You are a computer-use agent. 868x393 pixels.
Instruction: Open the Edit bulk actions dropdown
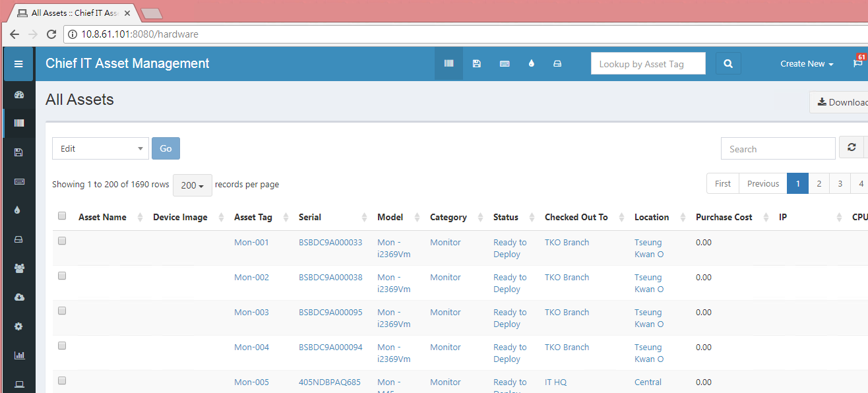[x=100, y=148]
